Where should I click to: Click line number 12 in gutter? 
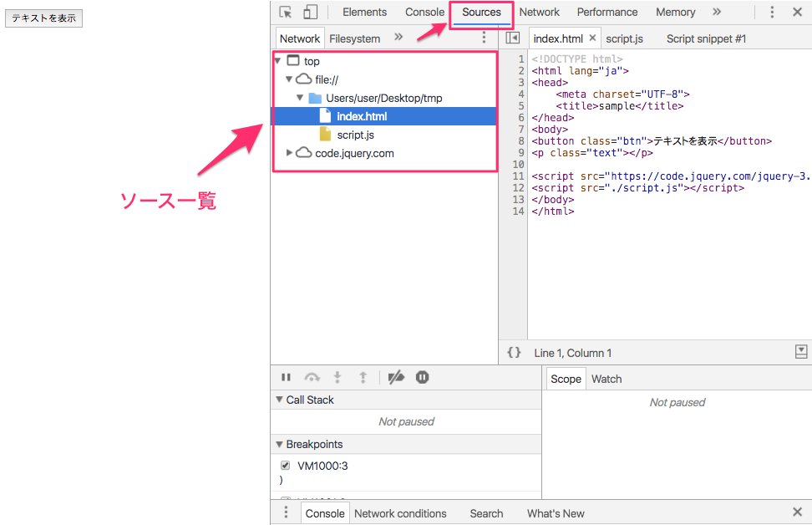click(519, 187)
